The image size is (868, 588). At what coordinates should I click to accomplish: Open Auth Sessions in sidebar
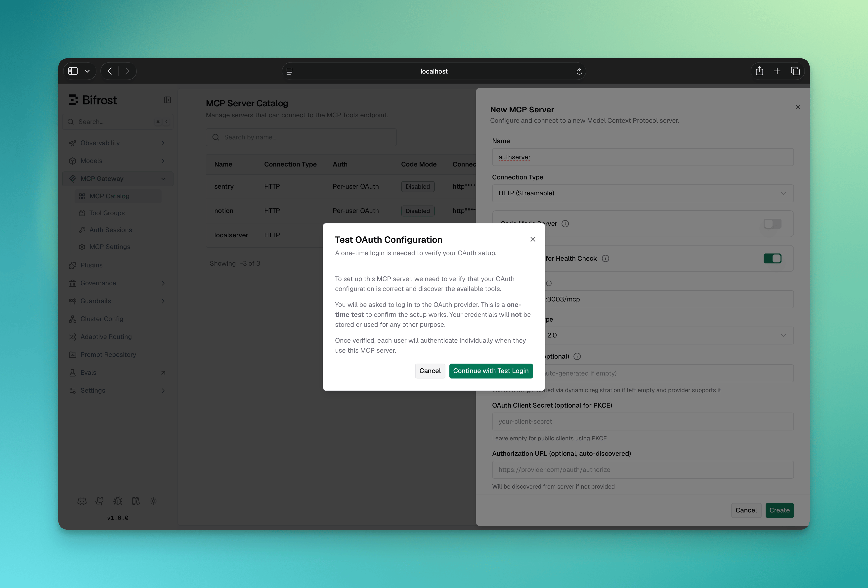(118, 230)
